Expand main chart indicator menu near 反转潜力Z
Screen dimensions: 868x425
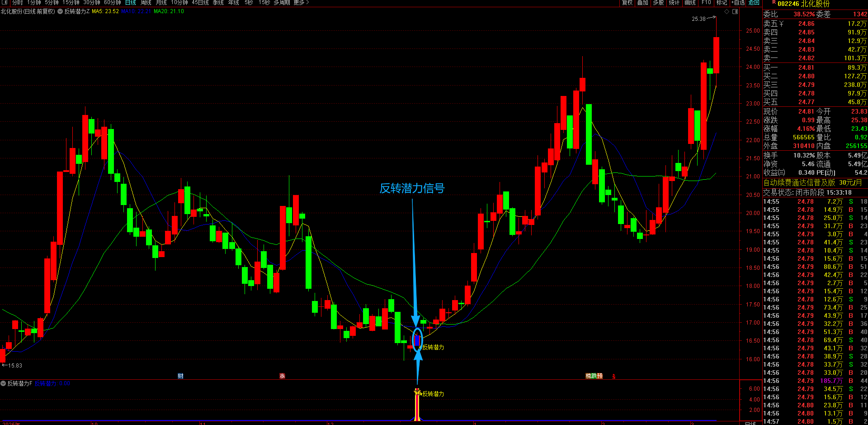pos(60,11)
